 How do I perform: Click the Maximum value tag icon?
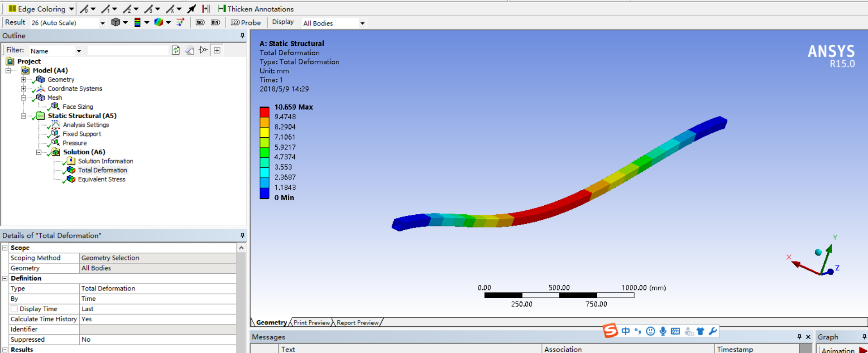[x=200, y=23]
